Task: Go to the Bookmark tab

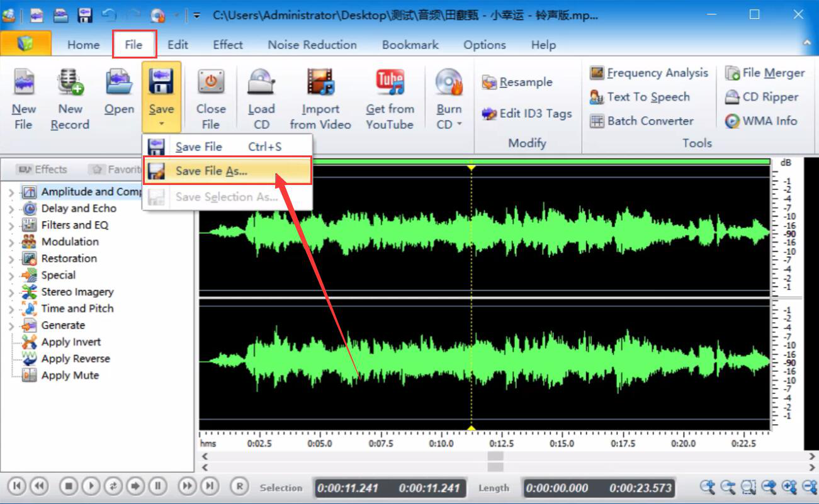Action: 410,45
